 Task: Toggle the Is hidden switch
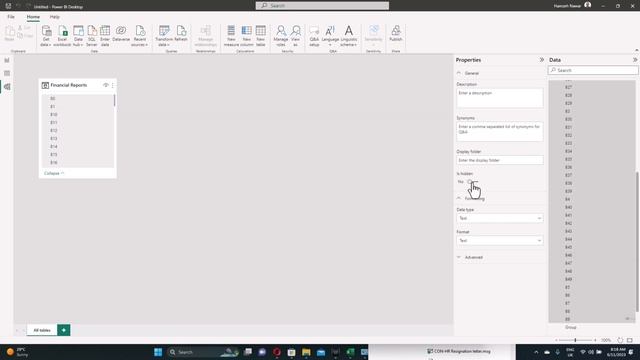pos(472,182)
